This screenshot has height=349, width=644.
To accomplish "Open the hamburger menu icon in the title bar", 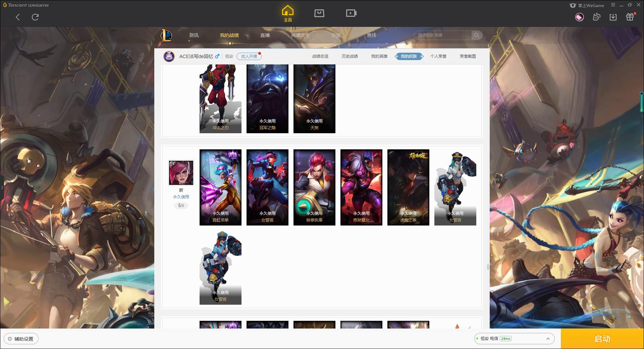I will pos(613,5).
